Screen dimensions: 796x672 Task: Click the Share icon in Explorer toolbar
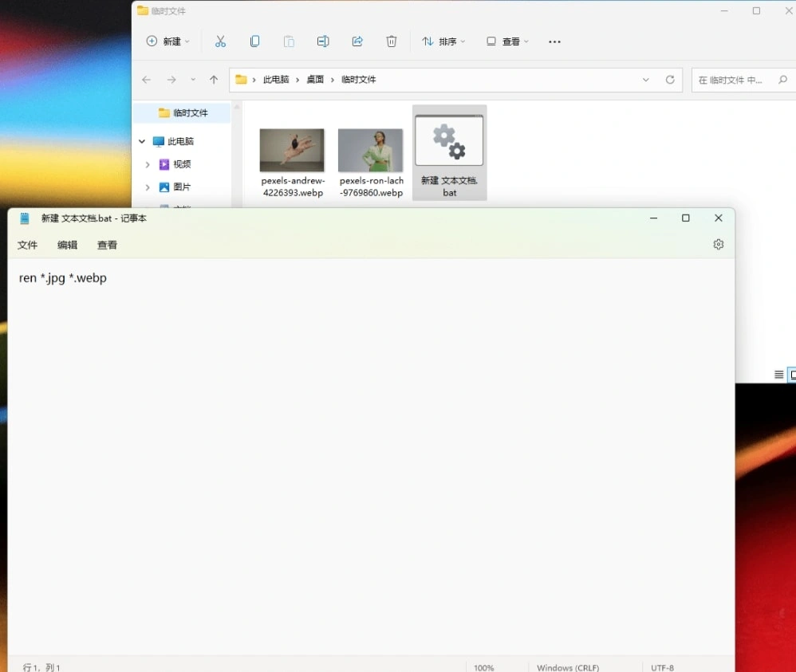pos(357,41)
